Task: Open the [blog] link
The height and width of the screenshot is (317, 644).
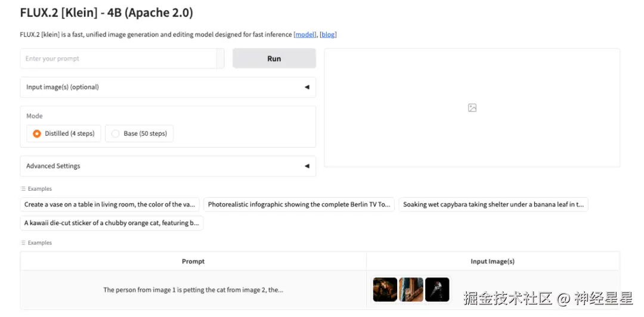Action: pyautogui.click(x=328, y=35)
